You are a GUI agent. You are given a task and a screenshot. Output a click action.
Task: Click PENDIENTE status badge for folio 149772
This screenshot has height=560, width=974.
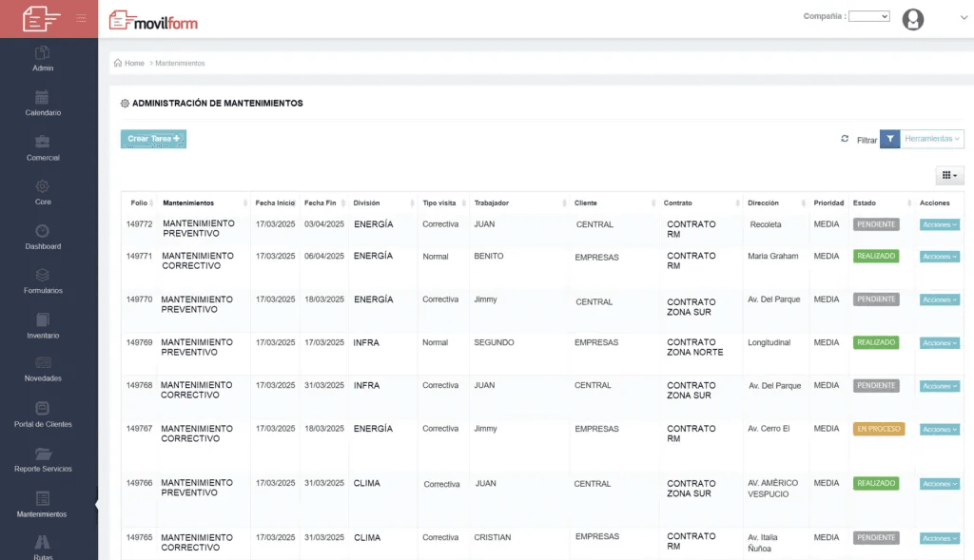876,224
